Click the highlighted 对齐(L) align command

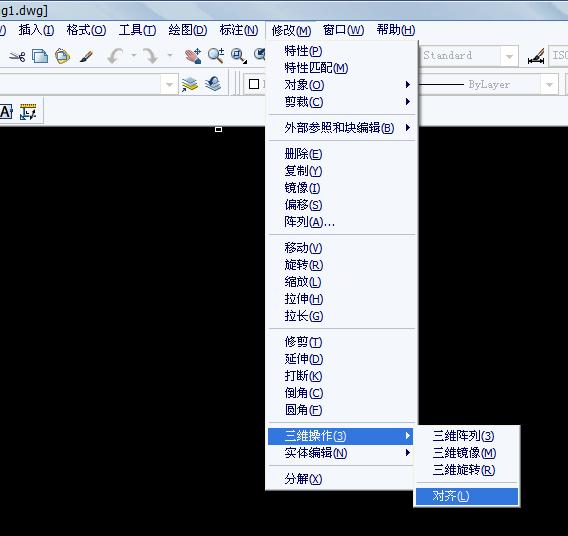click(x=467, y=496)
